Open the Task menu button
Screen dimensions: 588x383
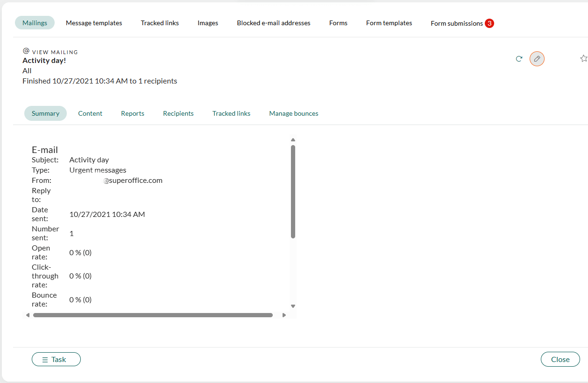pos(56,359)
